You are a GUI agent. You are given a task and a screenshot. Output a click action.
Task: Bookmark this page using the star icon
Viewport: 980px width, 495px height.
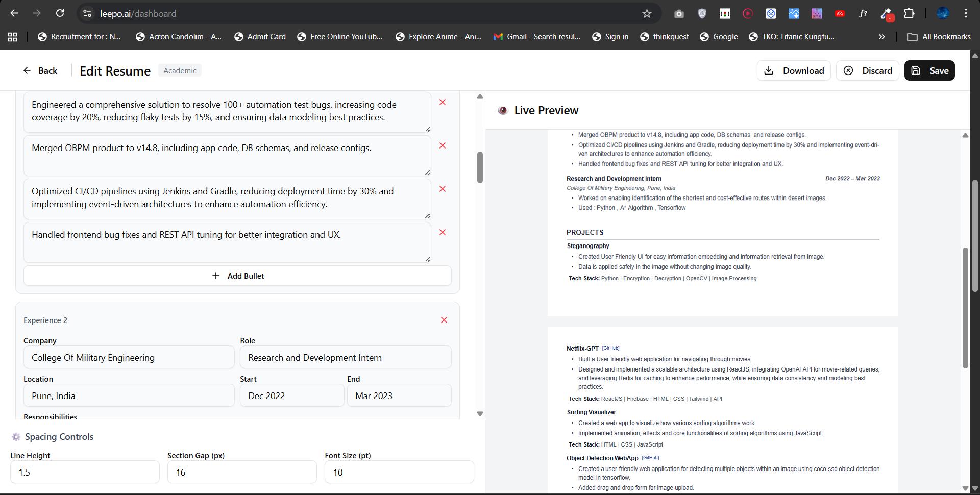[x=646, y=13]
